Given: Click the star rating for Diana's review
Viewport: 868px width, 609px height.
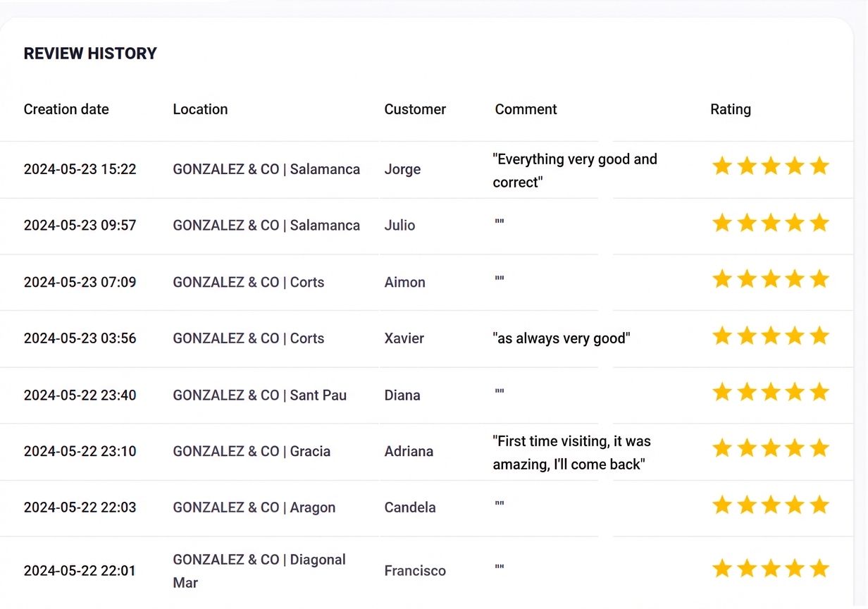Looking at the screenshot, I should point(770,393).
